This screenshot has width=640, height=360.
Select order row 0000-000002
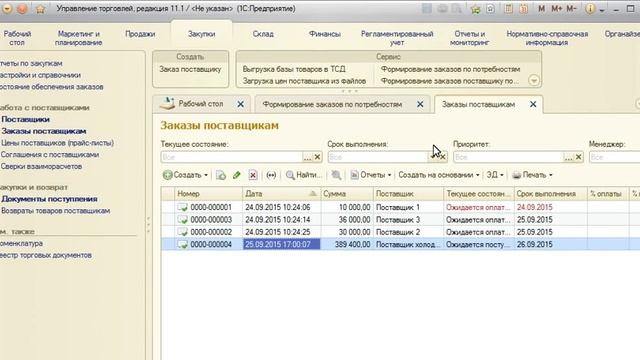400,232
